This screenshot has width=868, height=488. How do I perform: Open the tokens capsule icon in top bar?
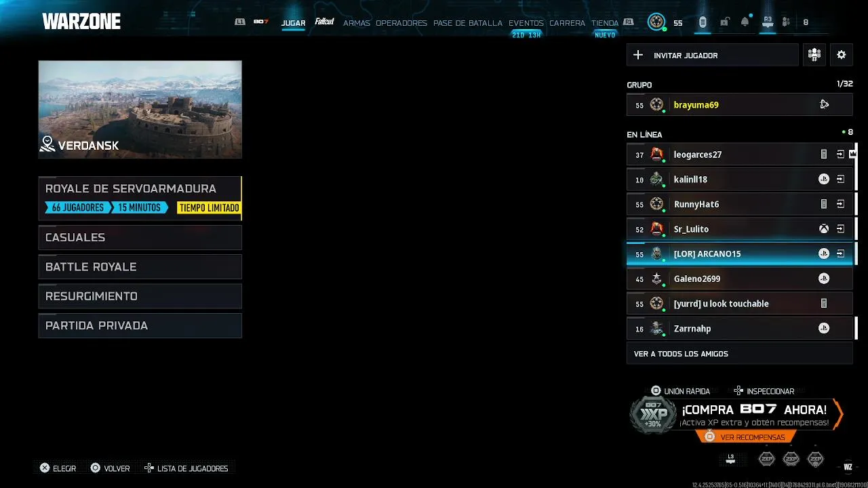(703, 22)
